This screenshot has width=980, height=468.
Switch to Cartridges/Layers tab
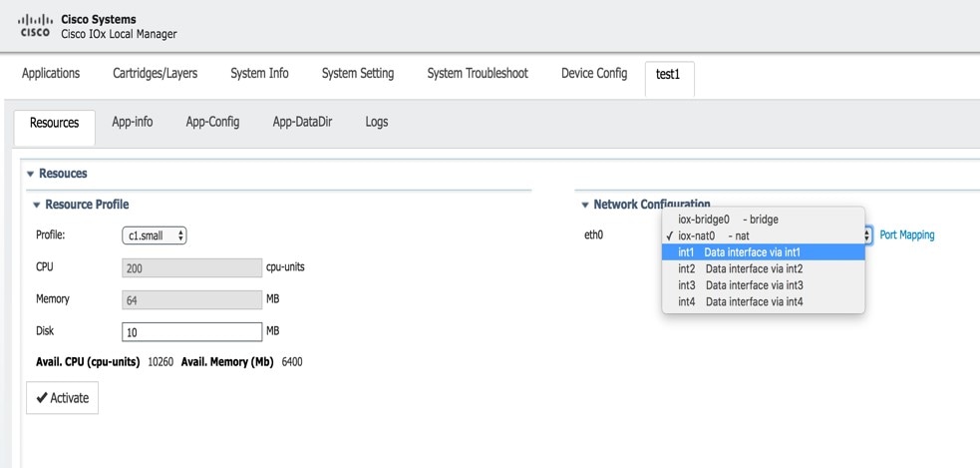coord(155,73)
